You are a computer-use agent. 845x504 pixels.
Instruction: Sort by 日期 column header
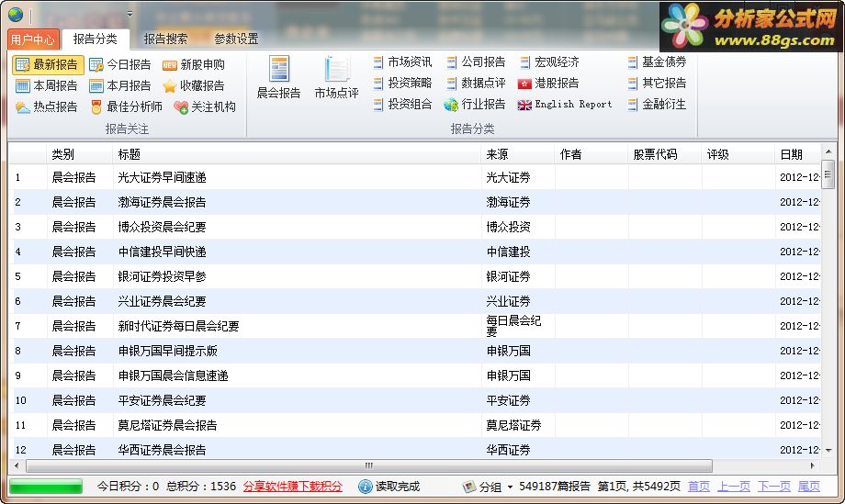[x=799, y=154]
